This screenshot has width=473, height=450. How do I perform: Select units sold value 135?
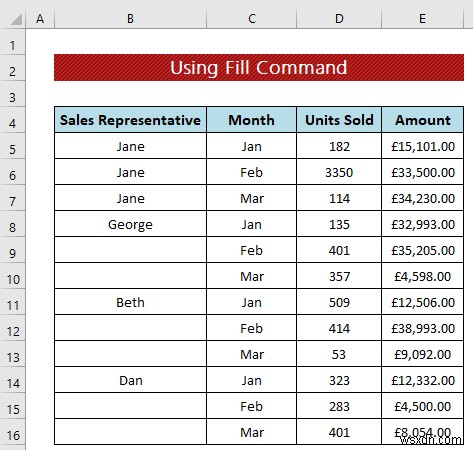coord(339,224)
